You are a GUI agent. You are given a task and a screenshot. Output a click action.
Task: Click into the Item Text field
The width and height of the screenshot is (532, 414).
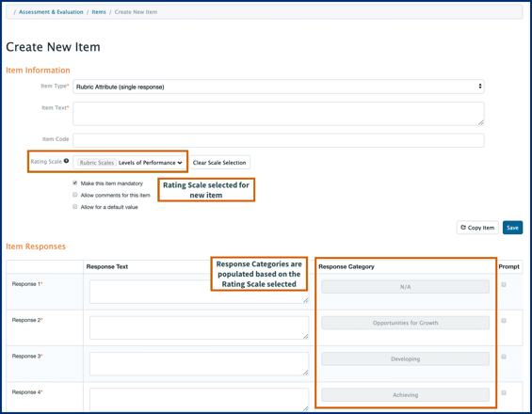coord(278,114)
